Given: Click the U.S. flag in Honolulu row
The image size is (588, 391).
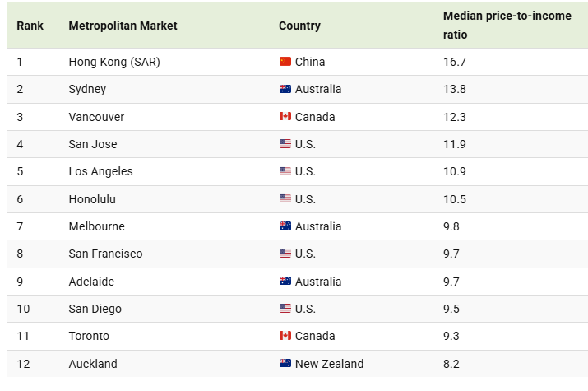Looking at the screenshot, I should tap(285, 199).
